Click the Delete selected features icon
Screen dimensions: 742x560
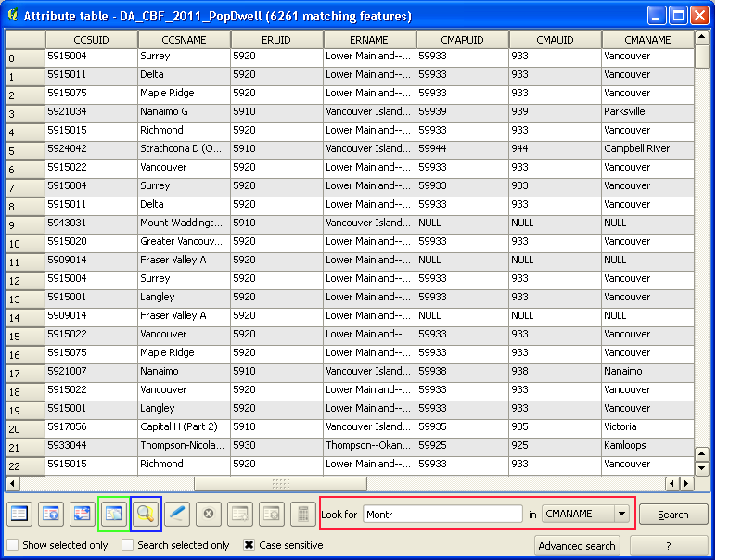tap(209, 514)
